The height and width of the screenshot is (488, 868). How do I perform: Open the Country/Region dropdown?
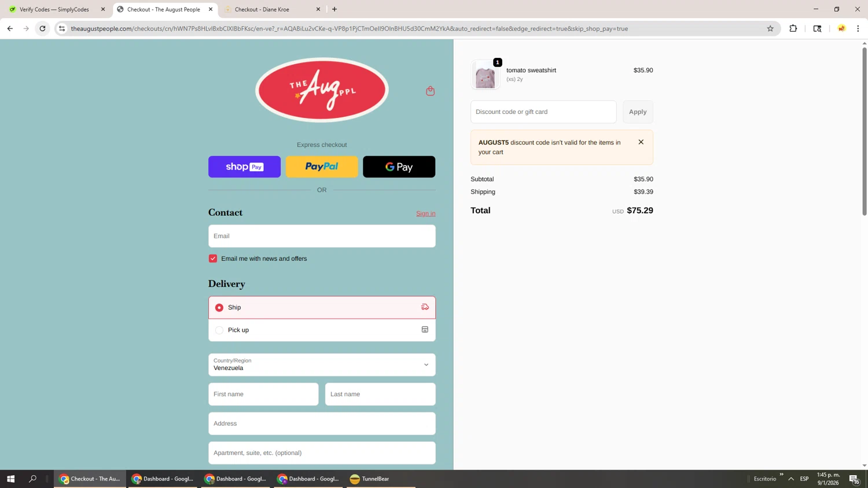pos(322,365)
